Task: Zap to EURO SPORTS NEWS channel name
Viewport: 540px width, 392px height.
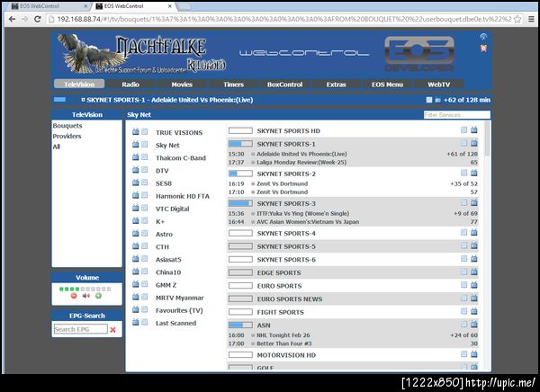Action: (290, 299)
